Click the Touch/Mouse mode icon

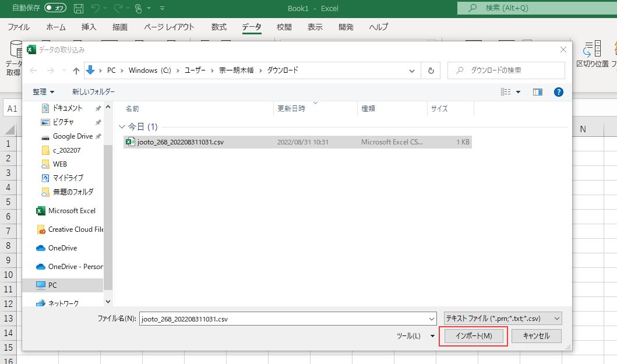(137, 8)
